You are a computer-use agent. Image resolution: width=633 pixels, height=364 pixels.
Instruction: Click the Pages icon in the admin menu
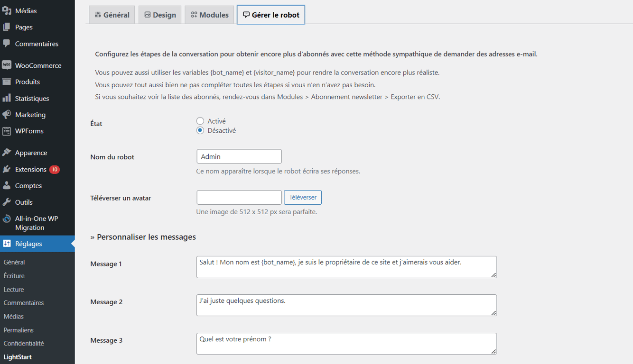pyautogui.click(x=7, y=27)
